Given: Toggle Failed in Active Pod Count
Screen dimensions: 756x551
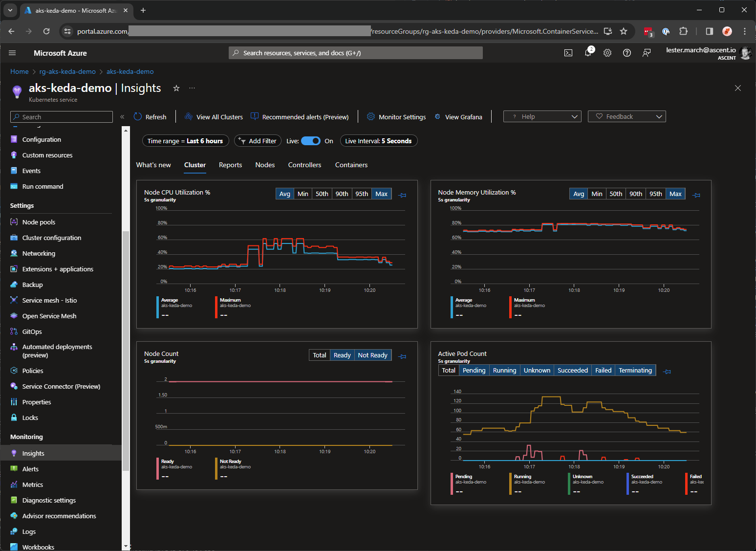Looking at the screenshot, I should pyautogui.click(x=603, y=370).
